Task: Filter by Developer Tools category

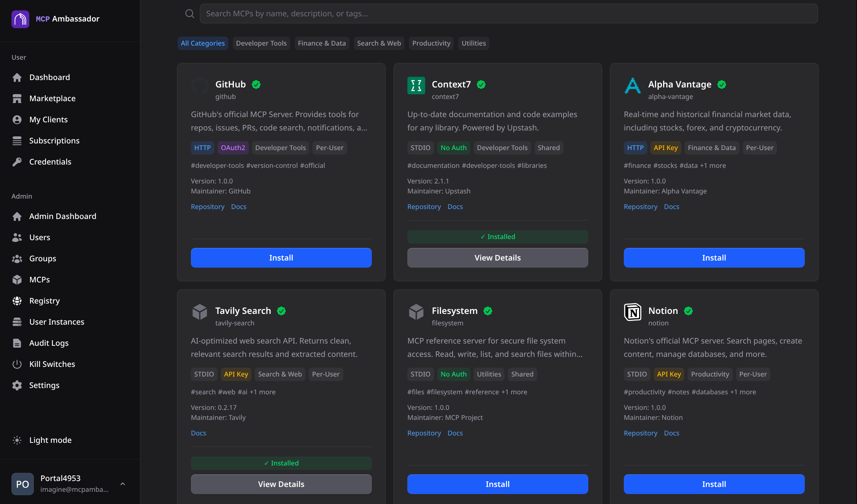Action: coord(261,43)
